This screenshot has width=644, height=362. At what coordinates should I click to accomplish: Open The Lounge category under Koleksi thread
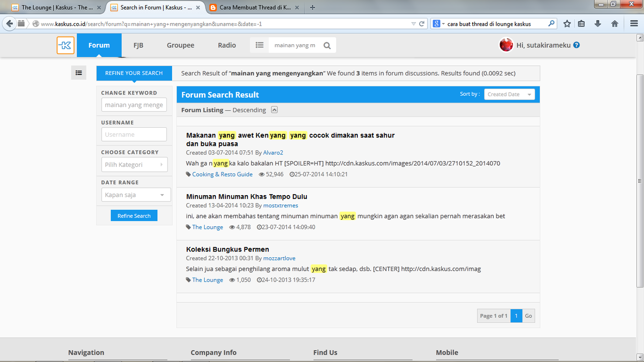point(207,280)
